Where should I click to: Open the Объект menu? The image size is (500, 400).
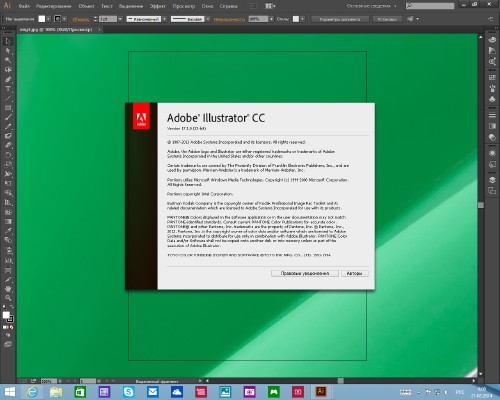tap(86, 6)
